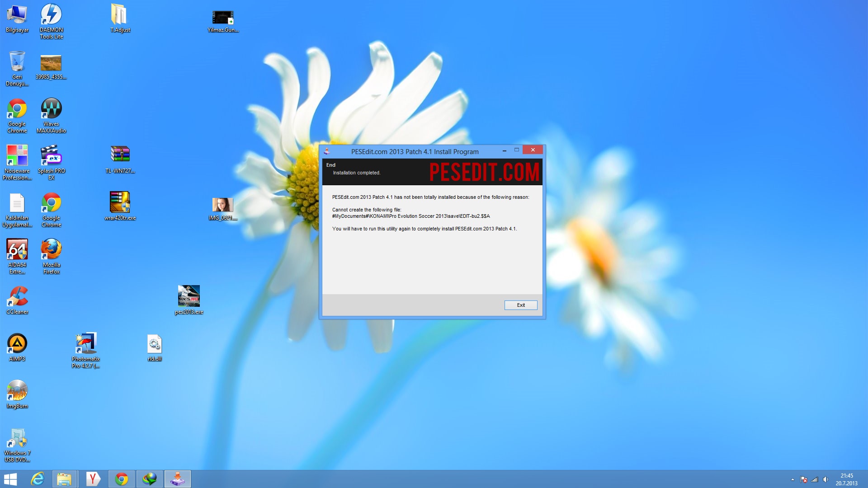Screen dimensions: 868x488
Task: Select DAEMON Tools Lite shortcut
Action: (x=52, y=21)
